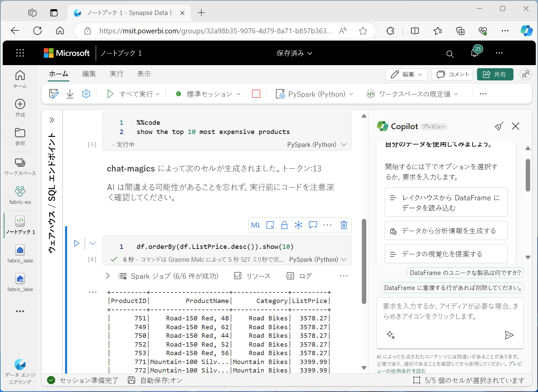Expand the collapsed explorer pane chevrons
The width and height of the screenshot is (538, 392).
coord(52,120)
